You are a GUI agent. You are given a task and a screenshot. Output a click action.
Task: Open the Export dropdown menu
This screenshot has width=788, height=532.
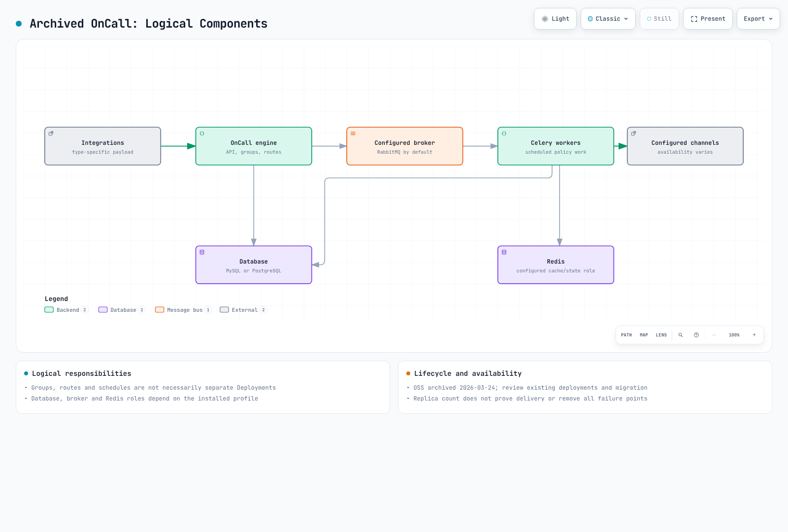point(758,19)
